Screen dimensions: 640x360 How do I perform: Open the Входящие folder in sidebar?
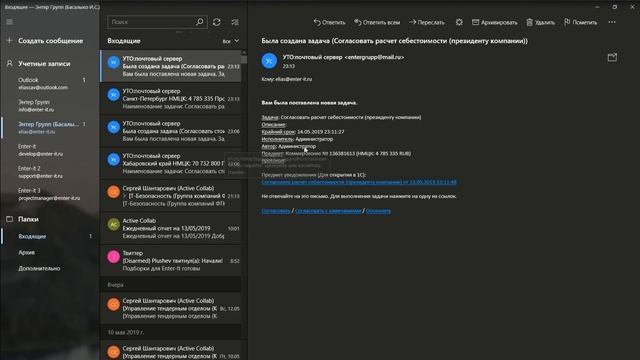51,236
